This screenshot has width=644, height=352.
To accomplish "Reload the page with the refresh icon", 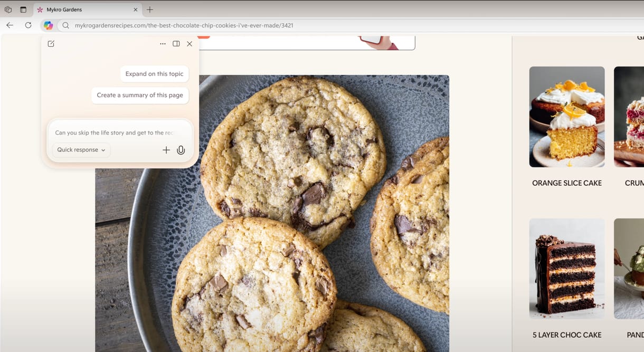I will click(x=29, y=25).
